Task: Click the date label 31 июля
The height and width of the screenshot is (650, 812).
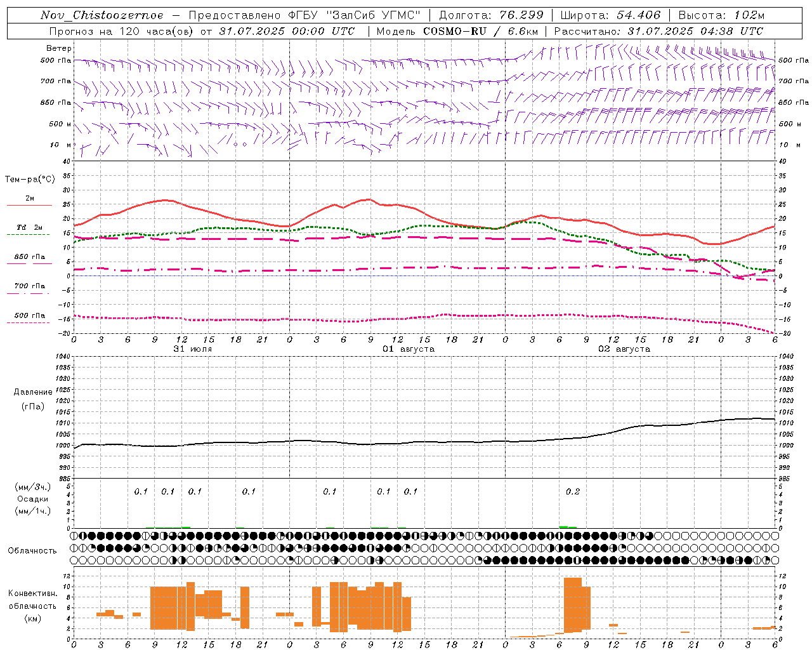Action: click(193, 349)
